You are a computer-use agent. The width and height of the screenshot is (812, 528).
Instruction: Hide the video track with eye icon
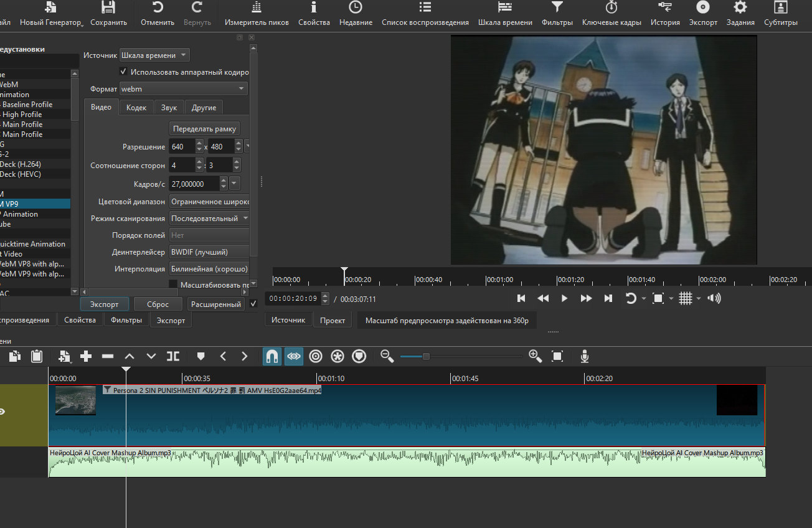pos(2,412)
